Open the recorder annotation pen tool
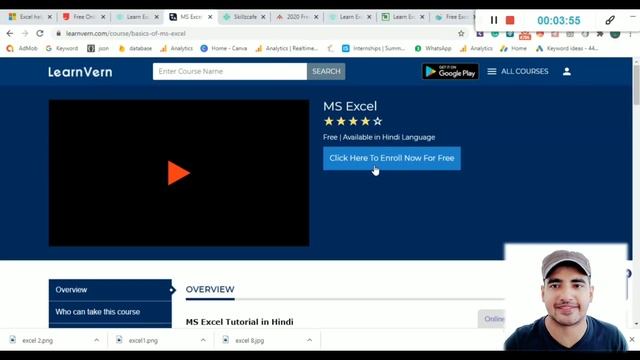This screenshot has height=360, width=640. [x=610, y=20]
